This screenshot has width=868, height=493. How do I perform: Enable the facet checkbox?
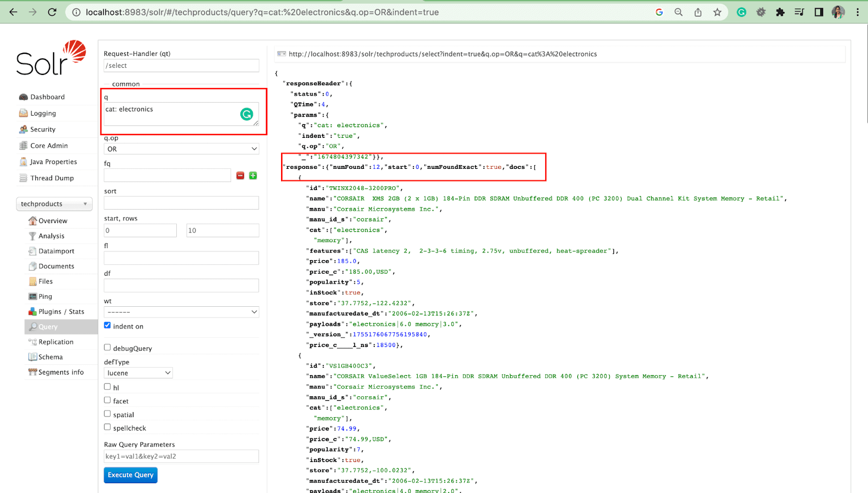pos(107,400)
